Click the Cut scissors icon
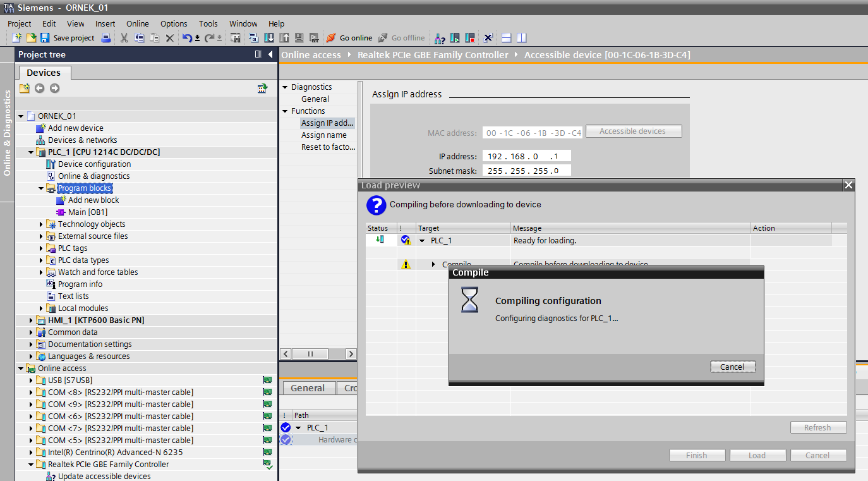868x481 pixels. point(124,38)
